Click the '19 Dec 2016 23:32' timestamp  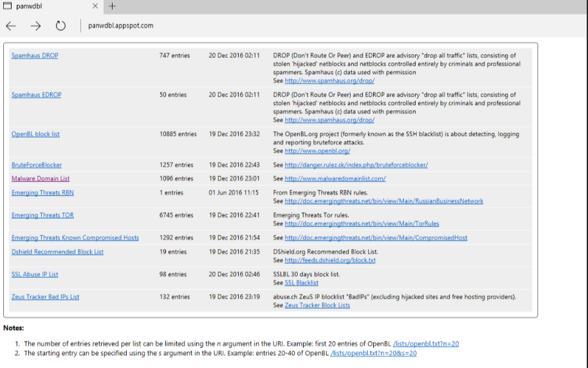234,134
